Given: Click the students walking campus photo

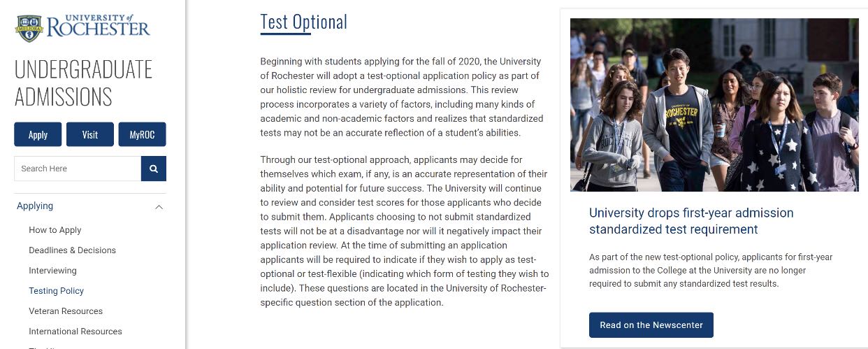Looking at the screenshot, I should [714, 105].
